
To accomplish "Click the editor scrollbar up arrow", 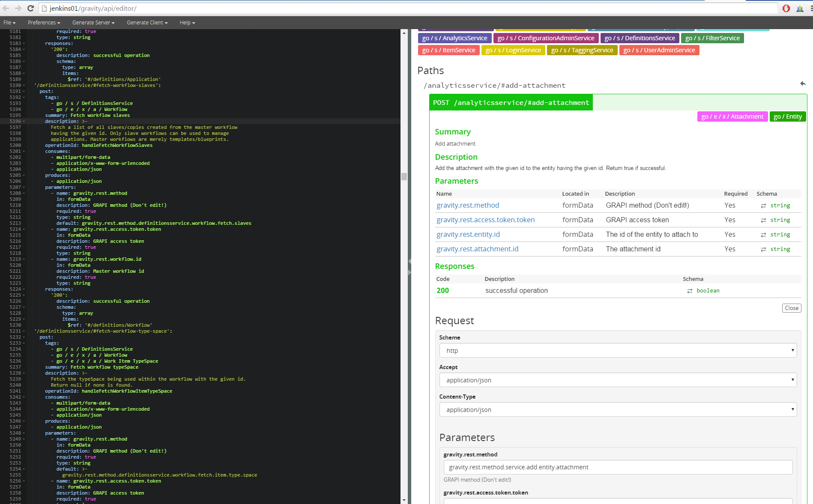I will (404, 32).
